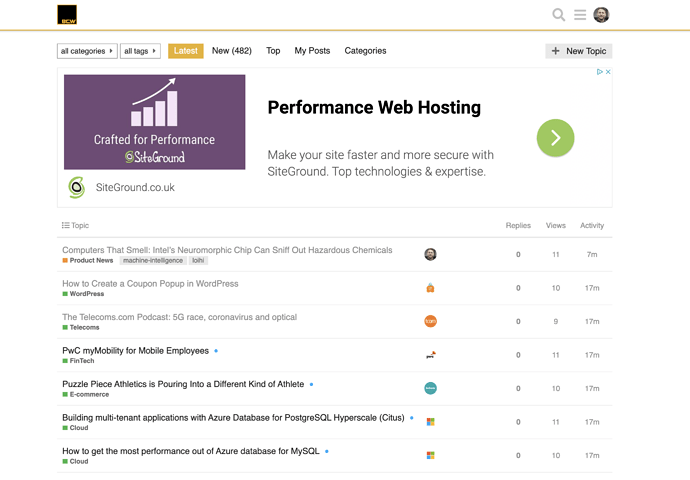690x480 pixels.
Task: Open the user profile avatar in header
Action: pos(601,15)
